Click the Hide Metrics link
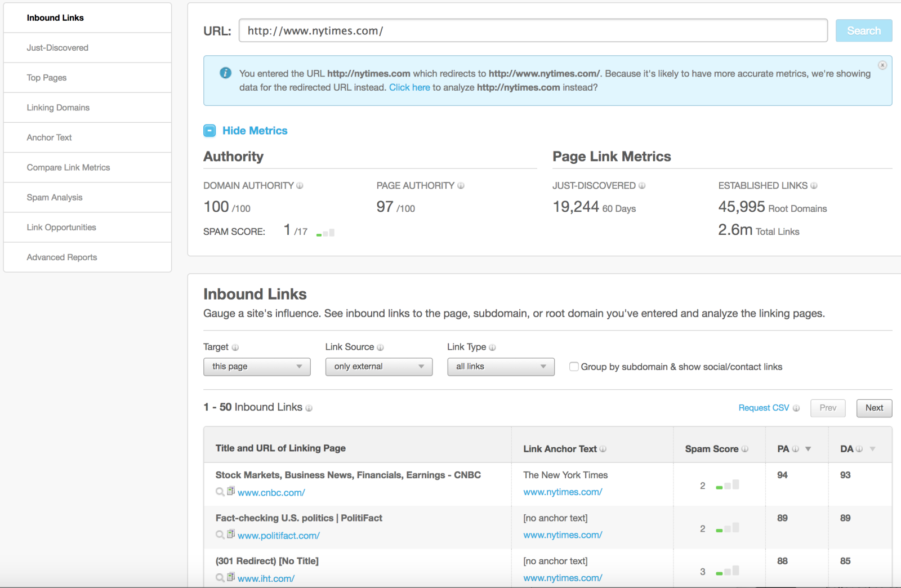This screenshot has width=901, height=588. pos(255,131)
